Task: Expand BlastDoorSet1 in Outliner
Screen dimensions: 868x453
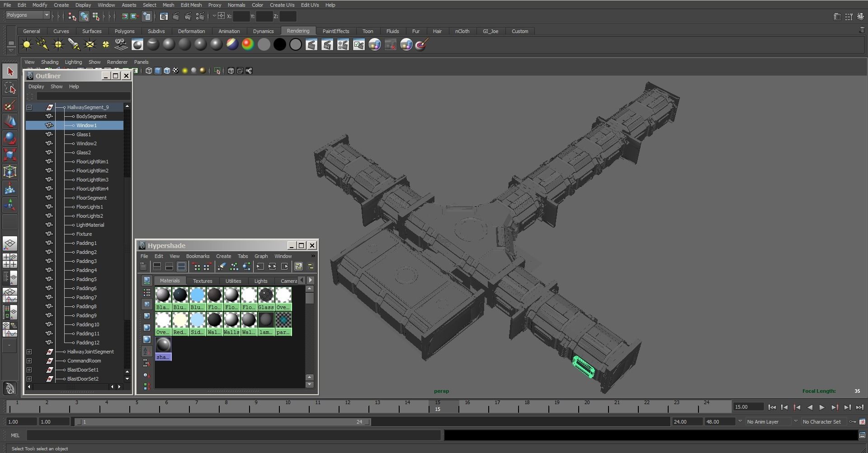Action: [29, 370]
